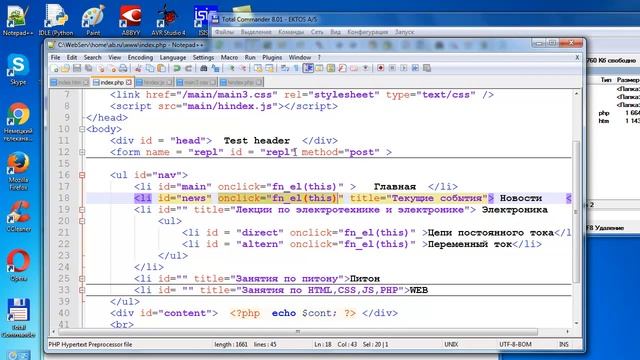The height and width of the screenshot is (360, 640).
Task: Click the Cut scissors toolbar icon
Action: tap(138, 69)
